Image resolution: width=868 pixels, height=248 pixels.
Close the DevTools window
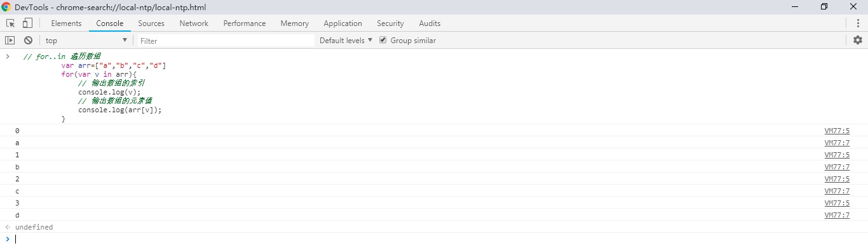click(853, 7)
